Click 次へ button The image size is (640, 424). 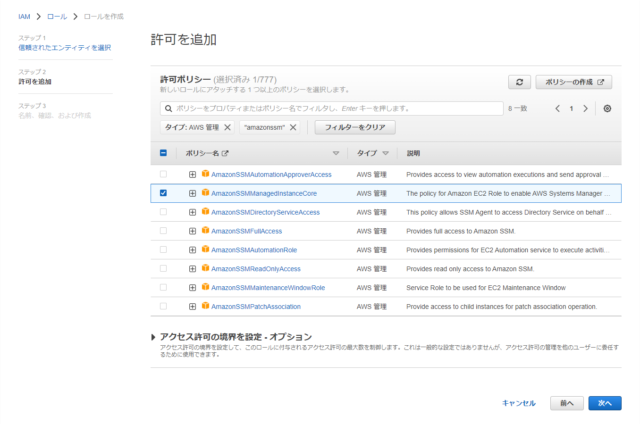click(605, 403)
